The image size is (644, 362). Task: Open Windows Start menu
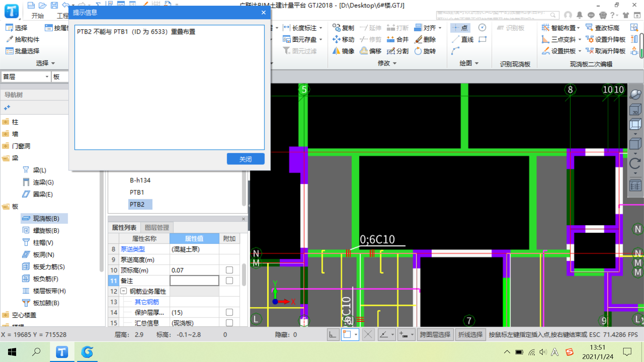pyautogui.click(x=12, y=352)
